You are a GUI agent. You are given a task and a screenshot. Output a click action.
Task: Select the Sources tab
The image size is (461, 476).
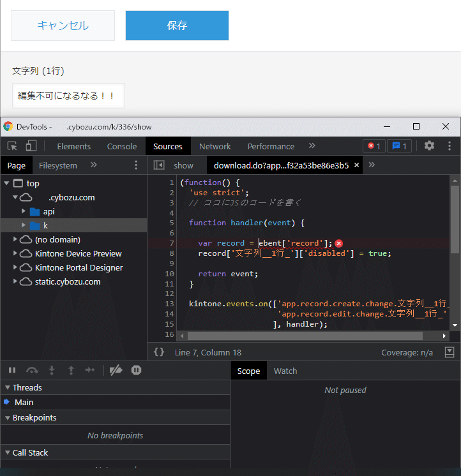pyautogui.click(x=168, y=146)
